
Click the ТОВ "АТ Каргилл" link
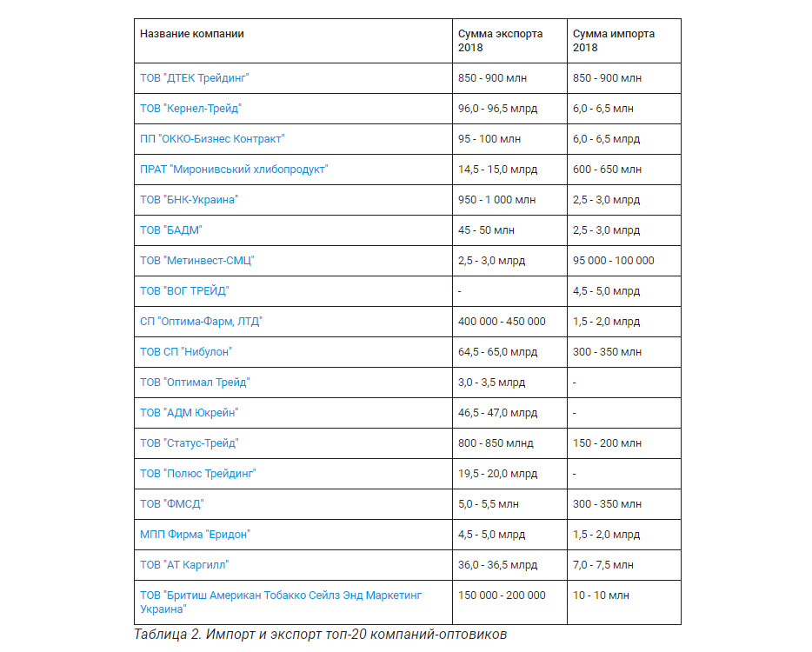tap(184, 565)
